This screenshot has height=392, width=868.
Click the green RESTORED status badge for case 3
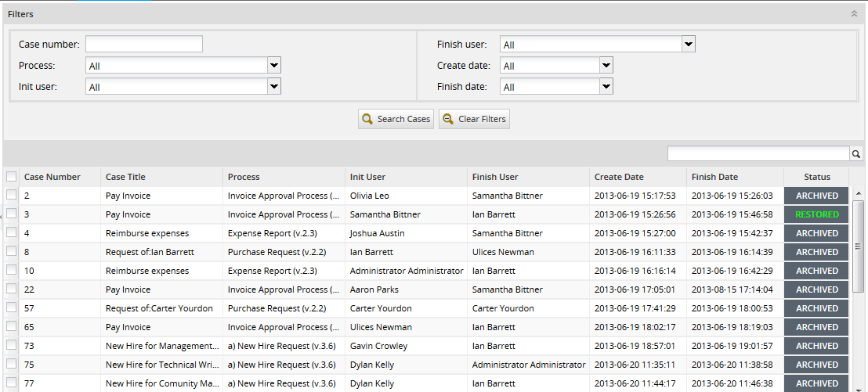point(816,214)
